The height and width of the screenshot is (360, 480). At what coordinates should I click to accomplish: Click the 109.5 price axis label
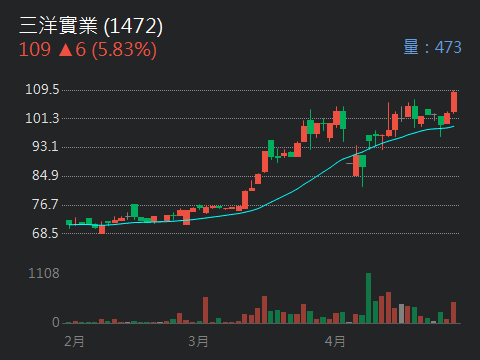point(42,89)
